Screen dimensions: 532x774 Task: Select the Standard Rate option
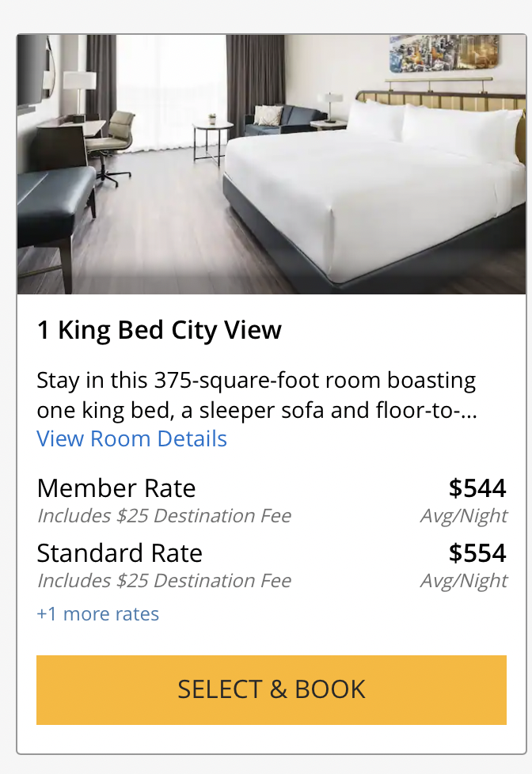click(120, 553)
